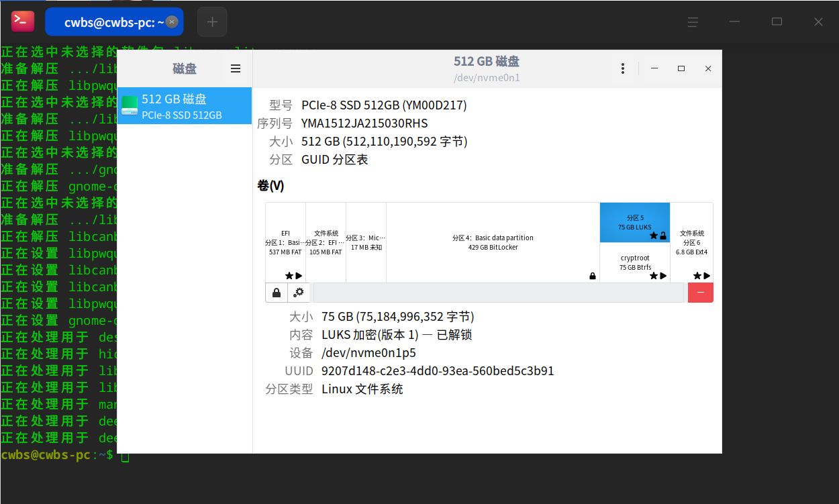Minimize the terminal window
The height and width of the screenshot is (504, 839).
coord(735,22)
